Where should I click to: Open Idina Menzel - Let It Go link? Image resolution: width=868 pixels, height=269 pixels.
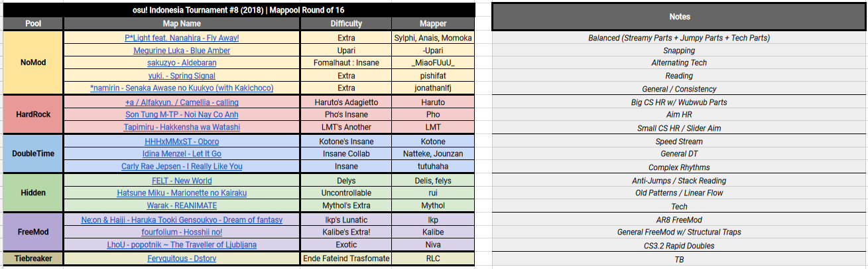[182, 154]
